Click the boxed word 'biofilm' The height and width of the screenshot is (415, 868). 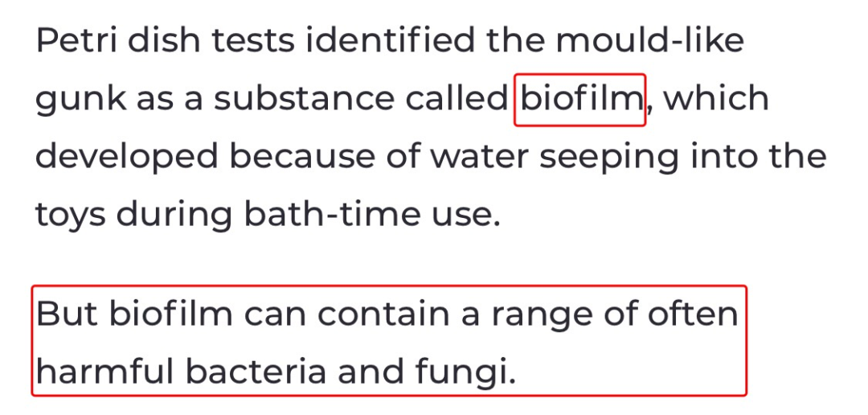point(579,100)
